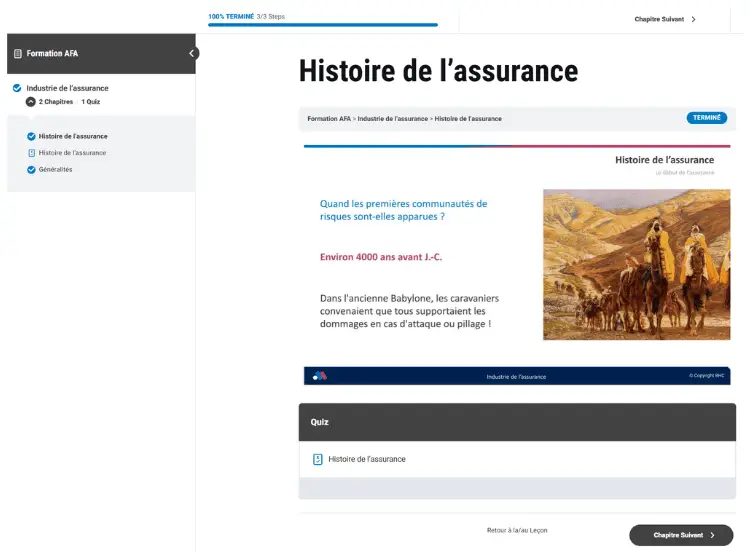Click the caravan painting in the slide
Screen dimensions: 750x560
[x=636, y=265]
